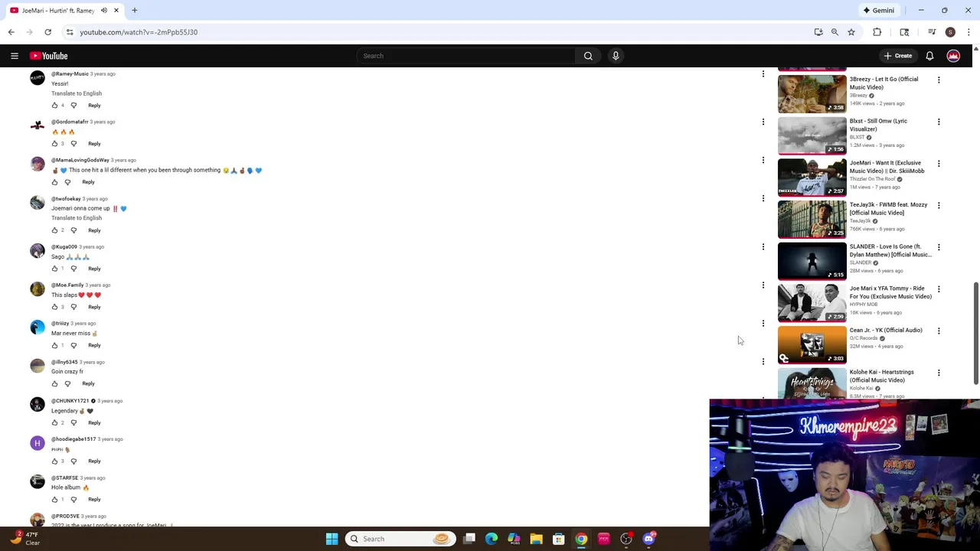Open the Chrome profile avatar

tap(950, 32)
